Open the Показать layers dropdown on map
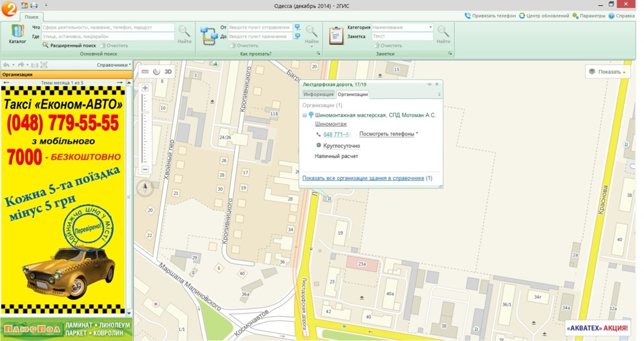Viewport: 644px width, 341px height. (x=608, y=72)
